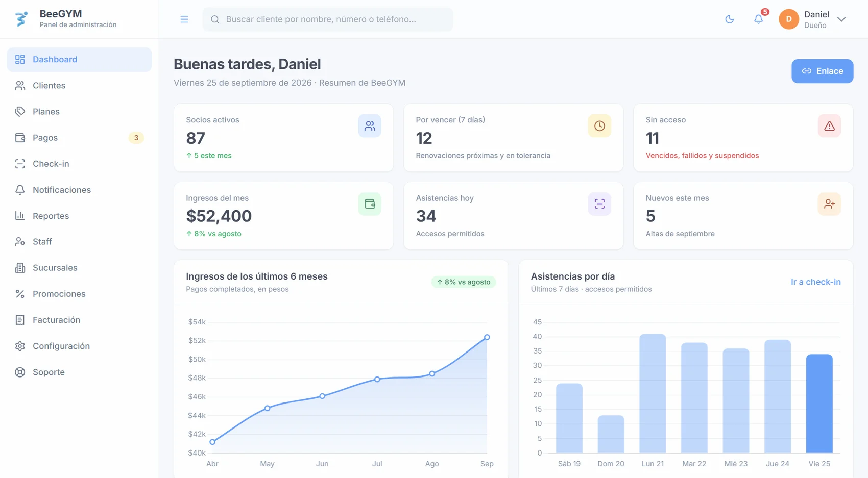Click the Nuevos este mes add-user icon
Viewport: 868px width, 478px height.
tap(829, 204)
